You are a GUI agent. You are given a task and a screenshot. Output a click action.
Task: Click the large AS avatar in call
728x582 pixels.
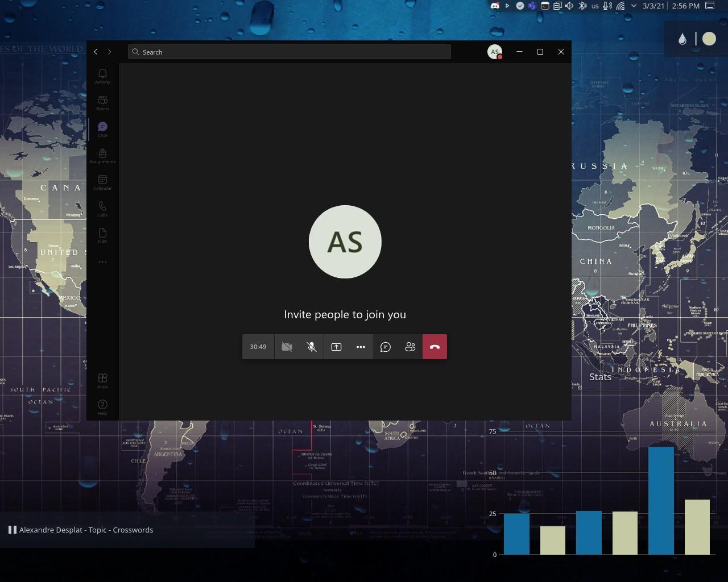[345, 242]
